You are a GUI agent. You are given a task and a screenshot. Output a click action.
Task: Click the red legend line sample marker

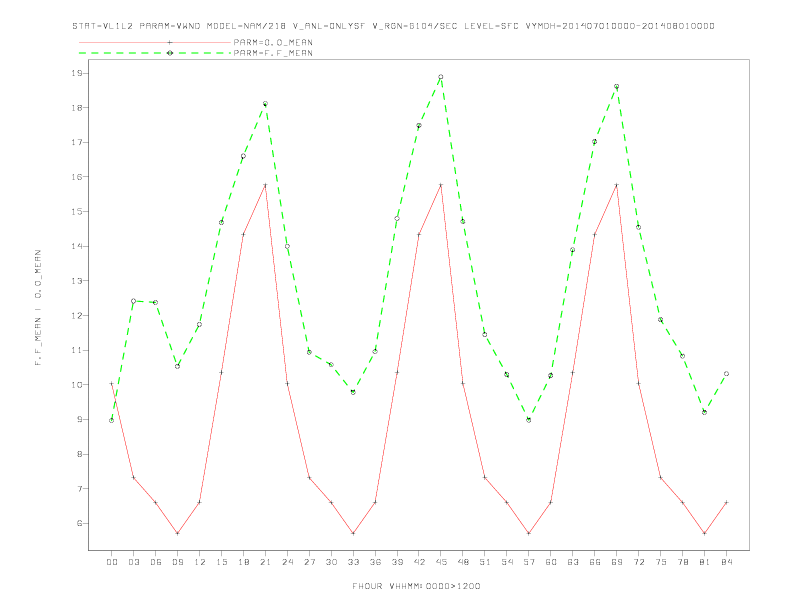pyautogui.click(x=170, y=42)
